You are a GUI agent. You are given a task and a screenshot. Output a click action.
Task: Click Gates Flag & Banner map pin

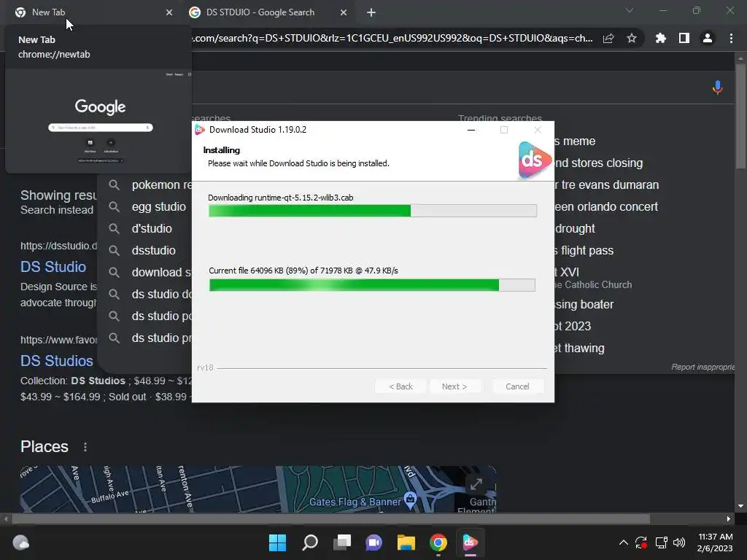(410, 499)
